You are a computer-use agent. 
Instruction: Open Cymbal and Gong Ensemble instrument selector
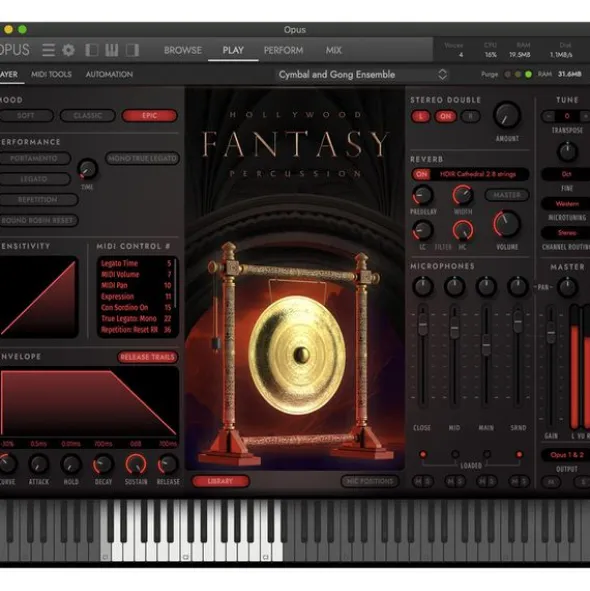[x=362, y=75]
